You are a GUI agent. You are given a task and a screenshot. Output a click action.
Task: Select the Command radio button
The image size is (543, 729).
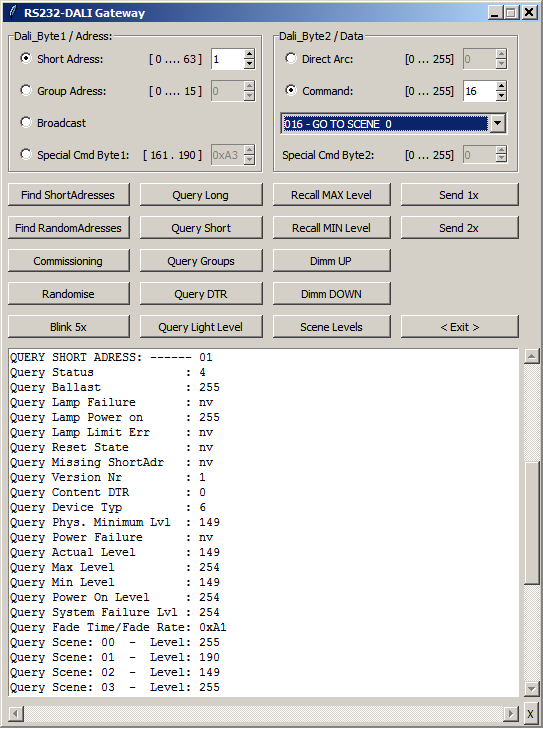291,90
